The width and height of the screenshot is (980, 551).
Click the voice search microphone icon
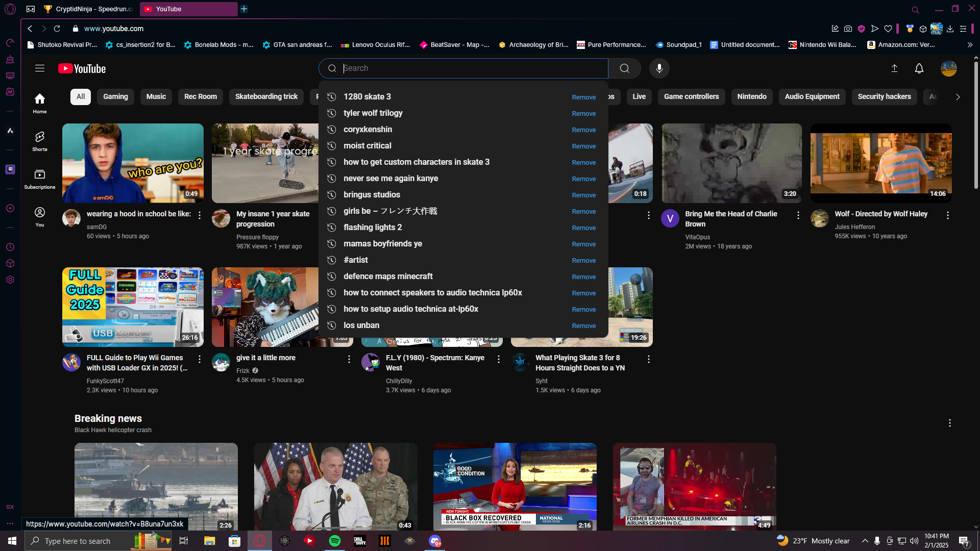tap(659, 68)
